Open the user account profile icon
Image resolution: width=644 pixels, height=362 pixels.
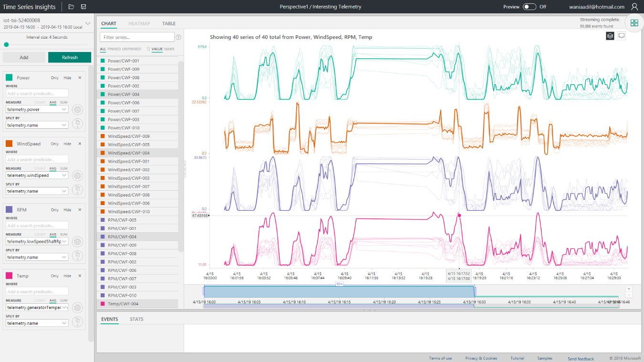tap(634, 7)
